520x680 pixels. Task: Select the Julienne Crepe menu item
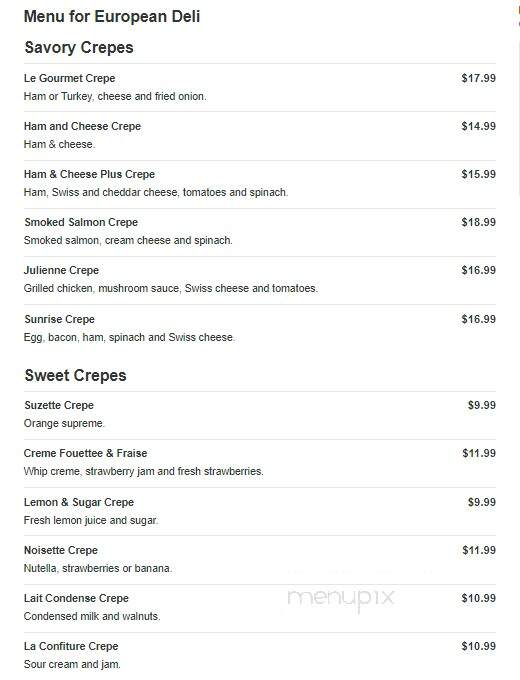[62, 271]
